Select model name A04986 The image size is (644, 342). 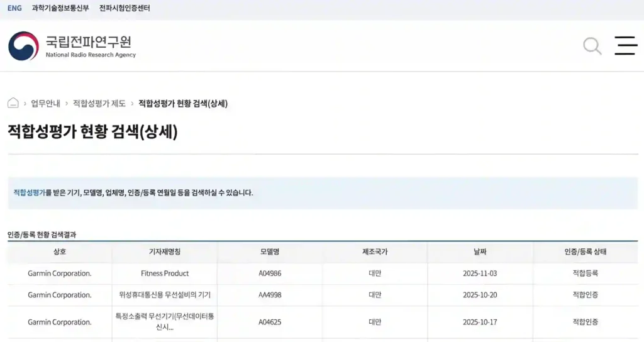coord(270,273)
